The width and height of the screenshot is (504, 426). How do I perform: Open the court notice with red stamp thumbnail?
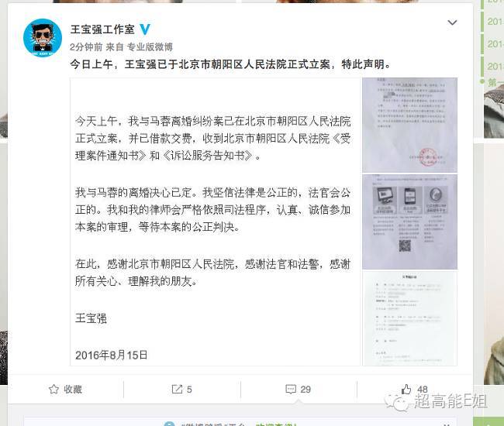point(409,125)
